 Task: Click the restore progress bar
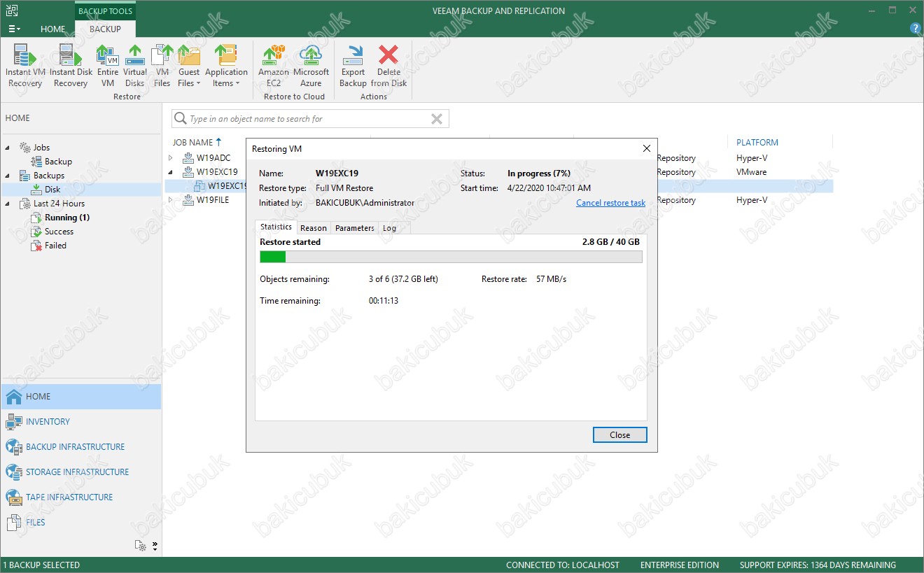point(451,257)
